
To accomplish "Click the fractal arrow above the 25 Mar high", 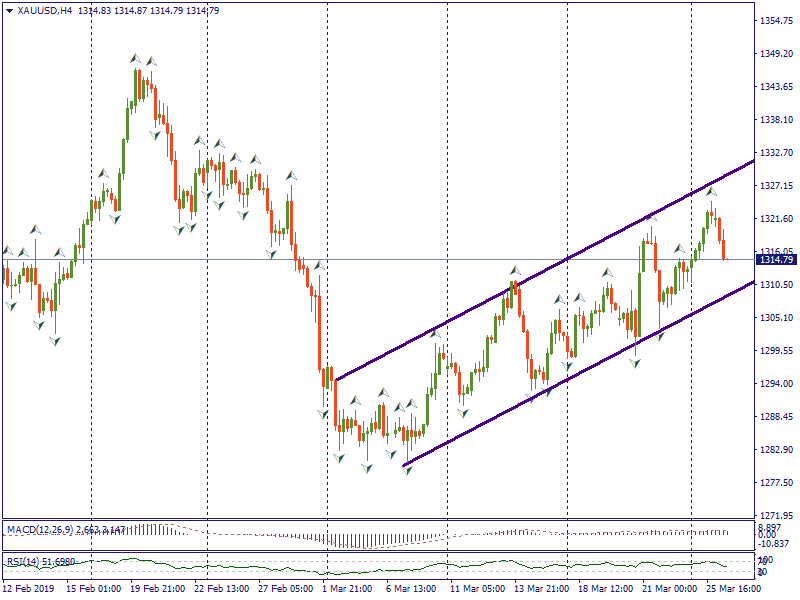I will coord(712,190).
